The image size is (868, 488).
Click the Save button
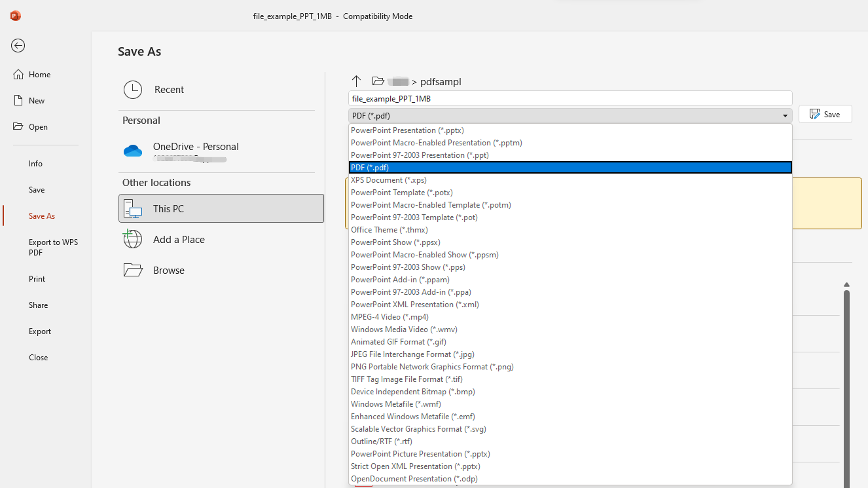825,113
